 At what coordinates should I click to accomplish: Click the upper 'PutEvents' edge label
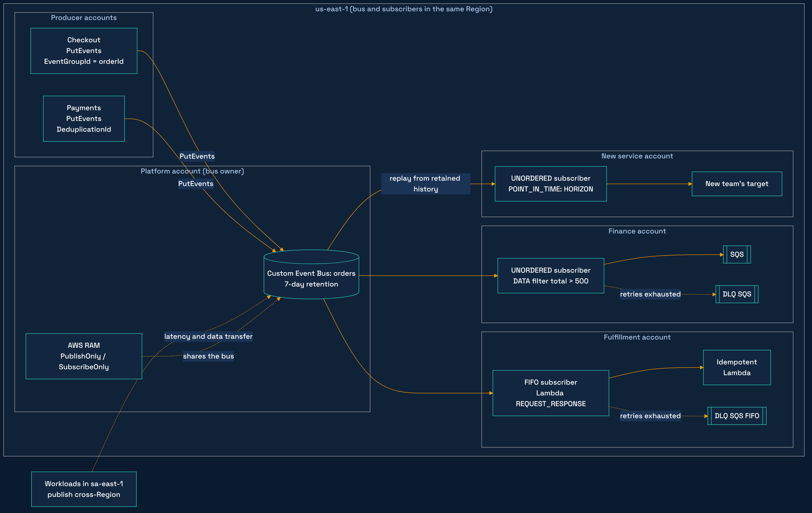pos(197,156)
